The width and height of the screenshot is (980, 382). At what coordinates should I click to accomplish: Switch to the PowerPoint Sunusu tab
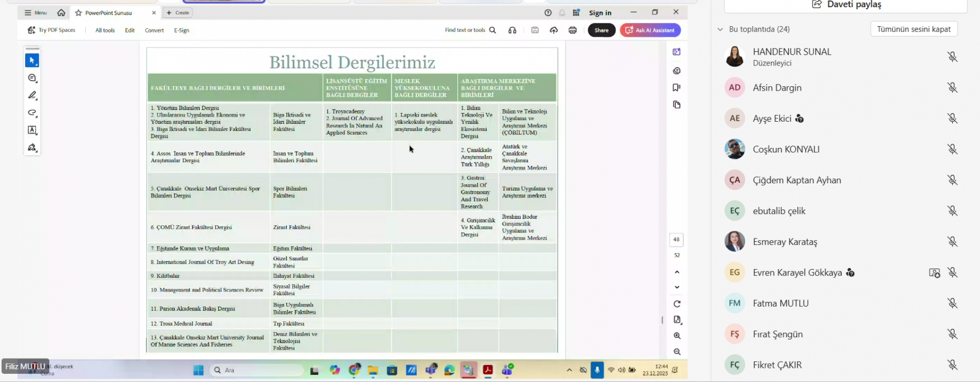[108, 13]
